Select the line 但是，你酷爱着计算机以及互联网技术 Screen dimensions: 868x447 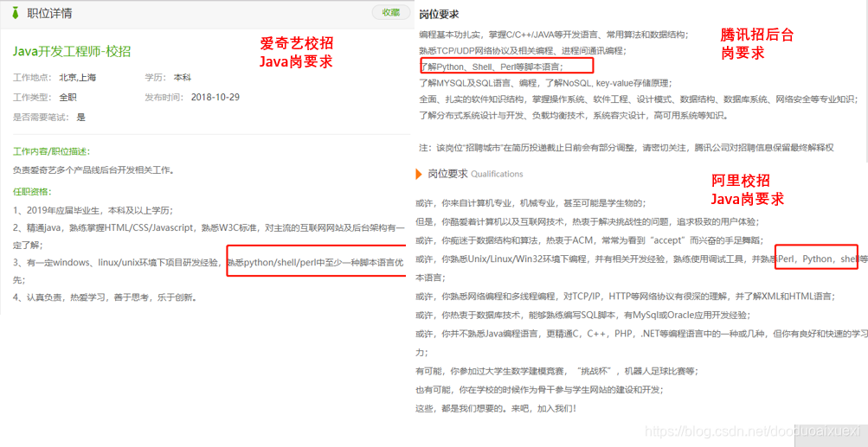(x=588, y=221)
